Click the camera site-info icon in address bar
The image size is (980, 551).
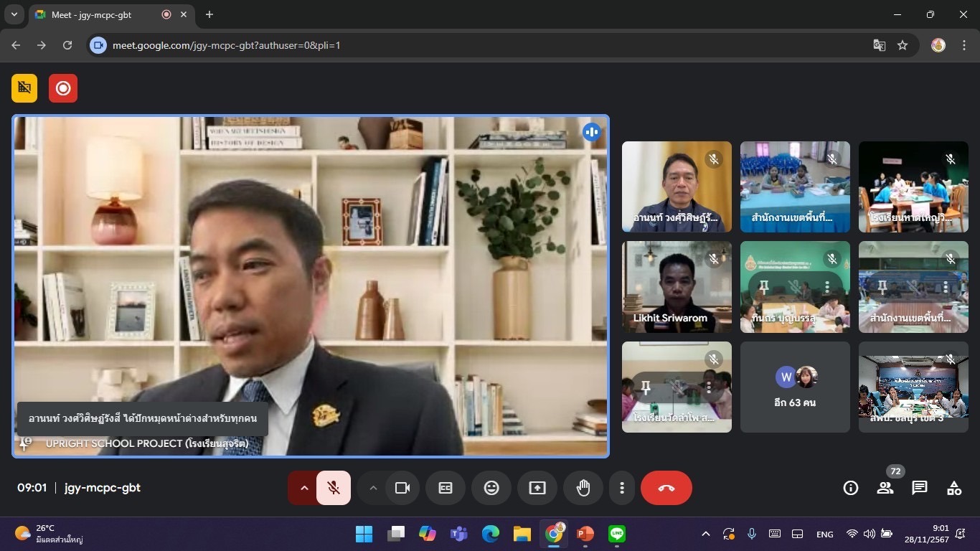[99, 45]
